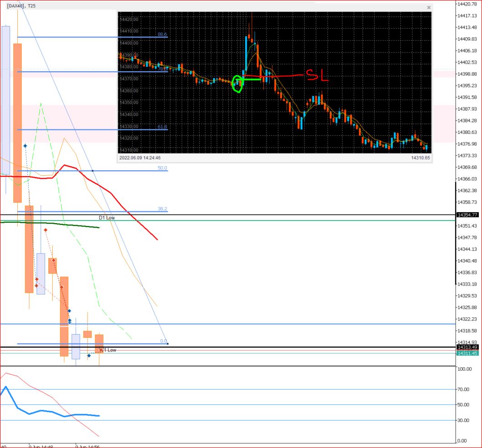The height and width of the screenshot is (448, 482).
Task: Click the 14322.23 price axis label
Action: [x=467, y=319]
